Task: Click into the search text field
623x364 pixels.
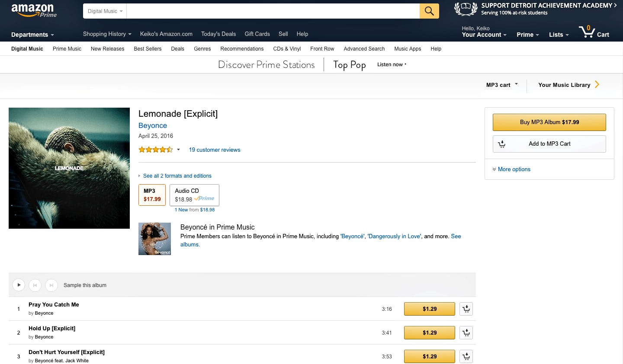Action: 273,11
